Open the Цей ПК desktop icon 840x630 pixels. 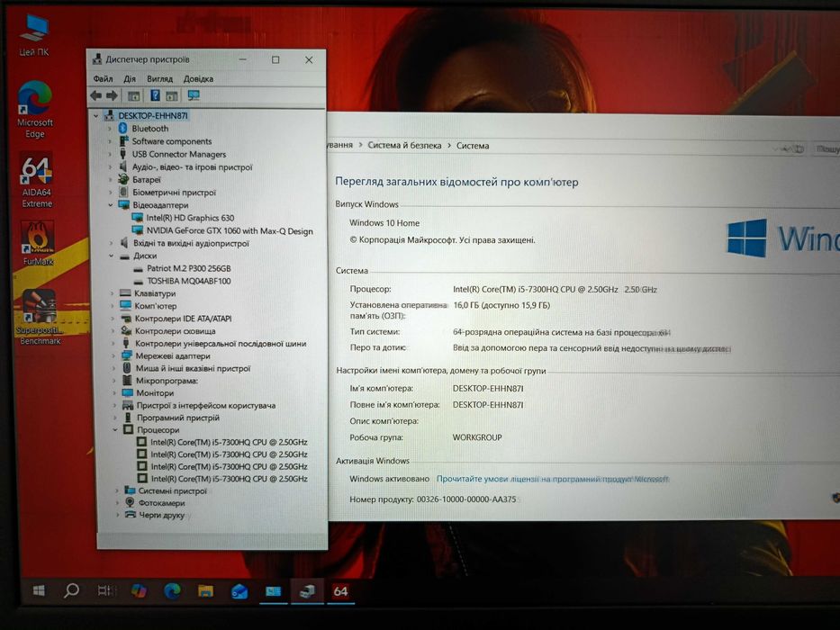coord(34,34)
